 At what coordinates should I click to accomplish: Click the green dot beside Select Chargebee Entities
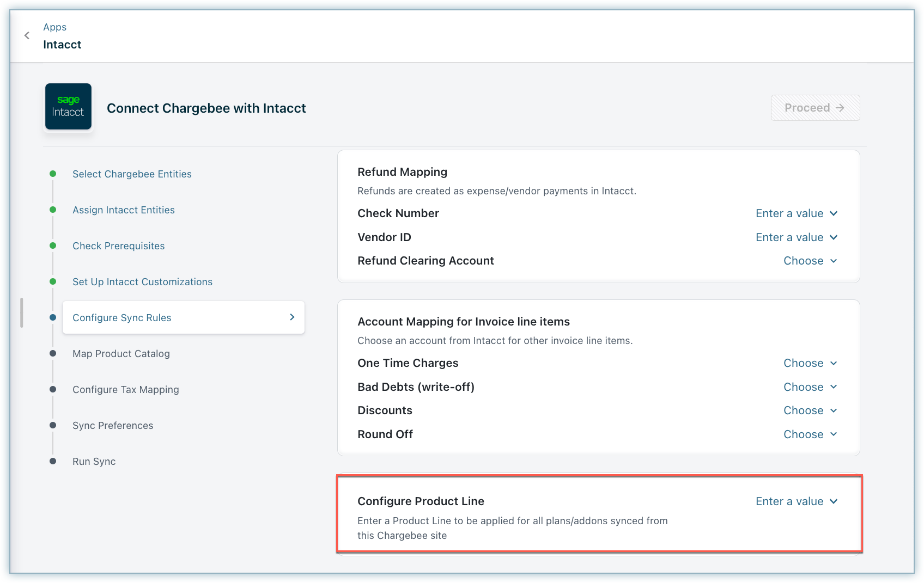[53, 174]
